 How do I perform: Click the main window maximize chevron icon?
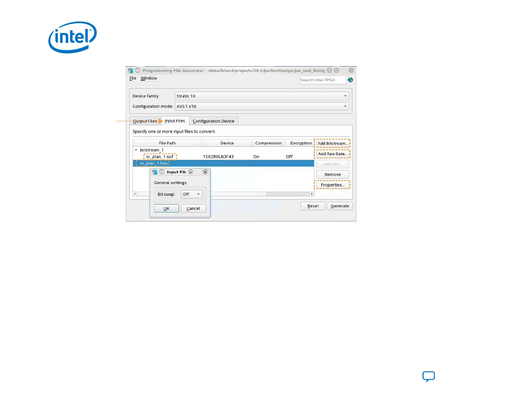[337, 71]
